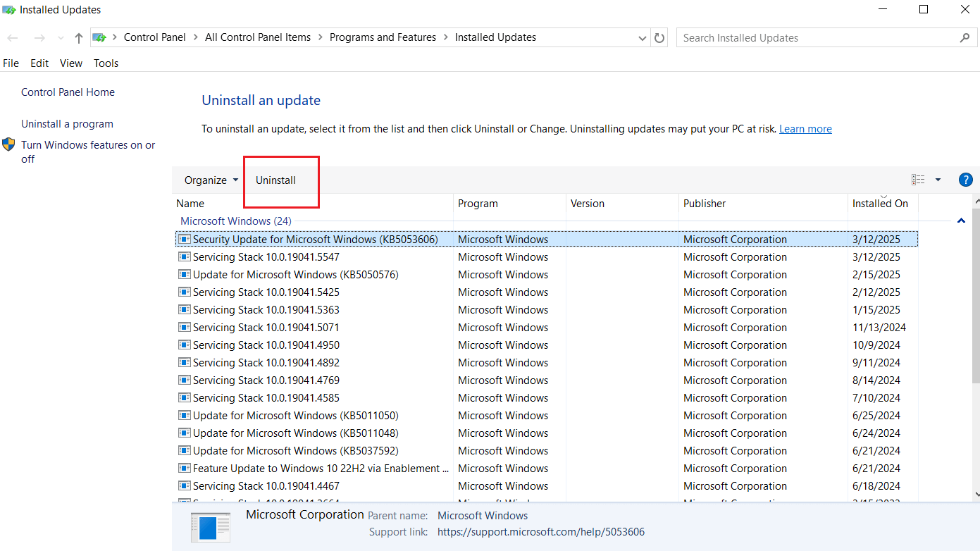Click the Turn Windows features on or off shield icon
This screenshot has width=980, height=551.
[x=9, y=144]
